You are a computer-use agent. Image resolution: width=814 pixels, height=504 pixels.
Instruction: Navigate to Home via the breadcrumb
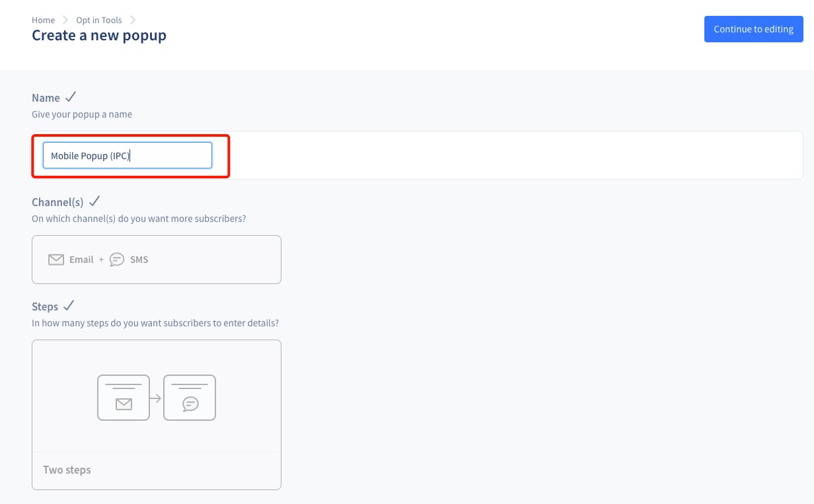pyautogui.click(x=43, y=20)
